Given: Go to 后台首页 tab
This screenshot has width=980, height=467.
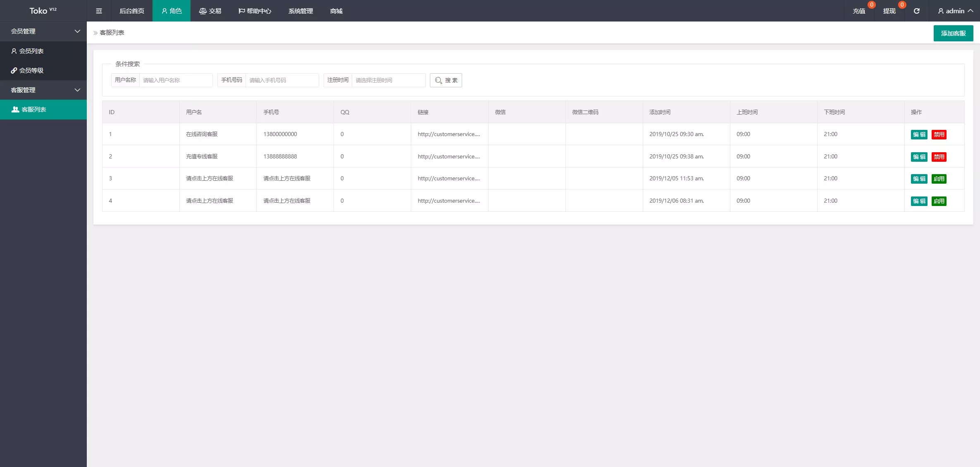Looking at the screenshot, I should tap(131, 11).
